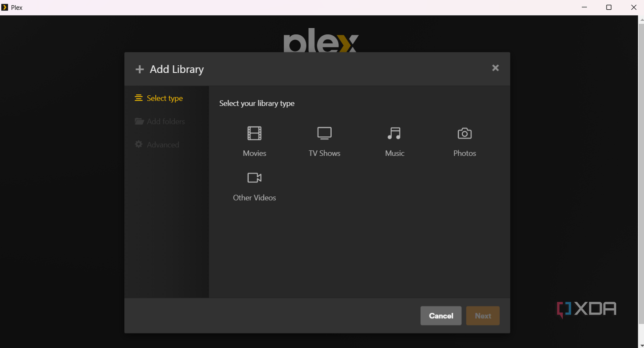Click the scrollbar up arrow
The height and width of the screenshot is (348, 644).
[x=641, y=19]
